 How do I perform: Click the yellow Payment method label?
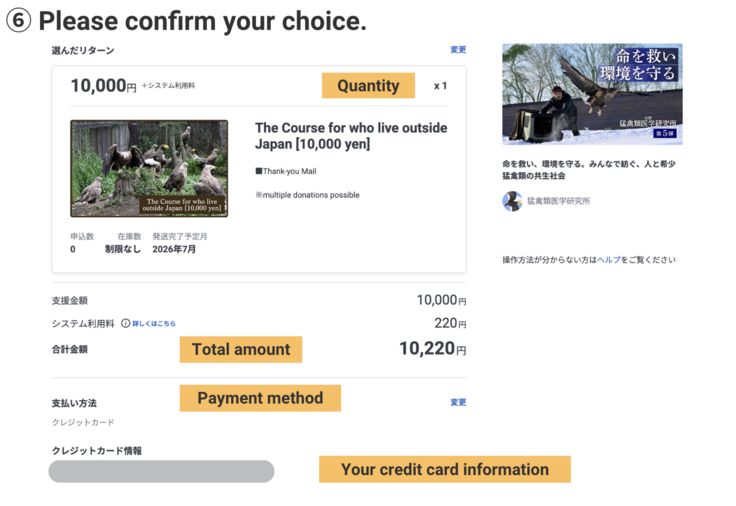pos(260,398)
